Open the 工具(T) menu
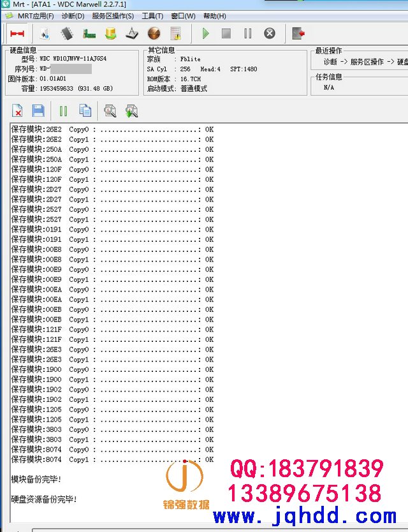 (152, 16)
